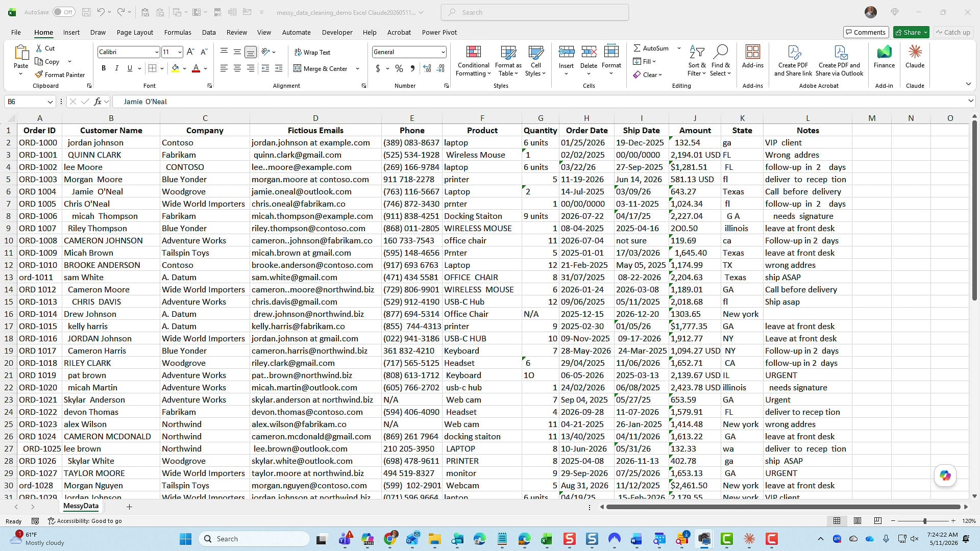Screen dimensions: 980x551
Task: Decrease font size with the small A icon
Action: (x=204, y=52)
